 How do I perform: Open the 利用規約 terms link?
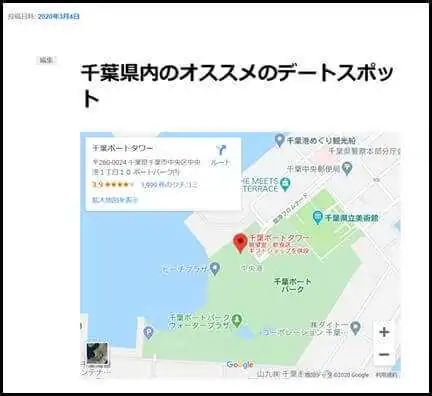tap(386, 375)
